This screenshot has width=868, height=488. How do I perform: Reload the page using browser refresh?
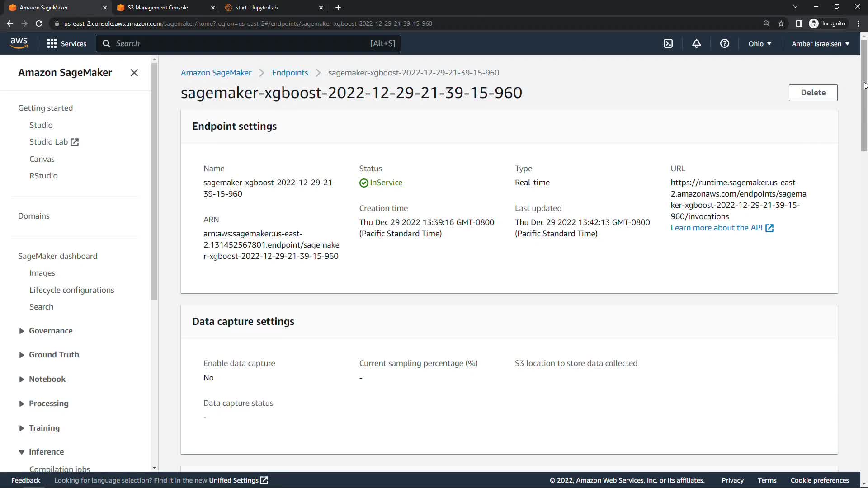point(39,23)
